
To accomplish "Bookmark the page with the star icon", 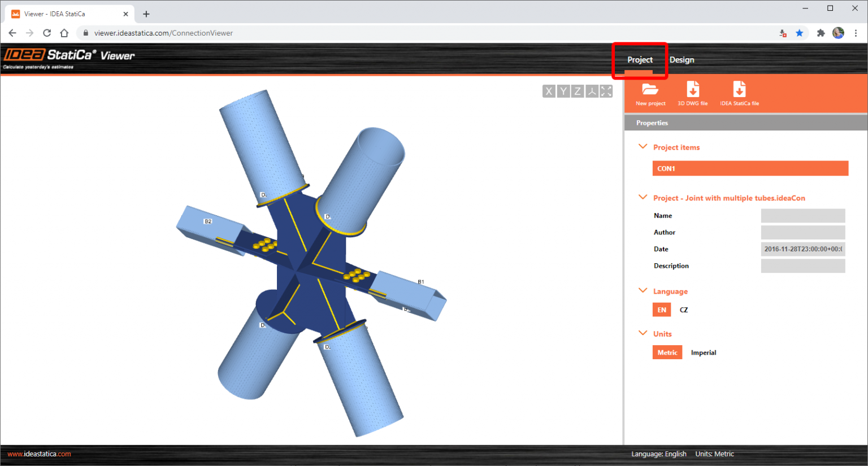I will pyautogui.click(x=800, y=33).
